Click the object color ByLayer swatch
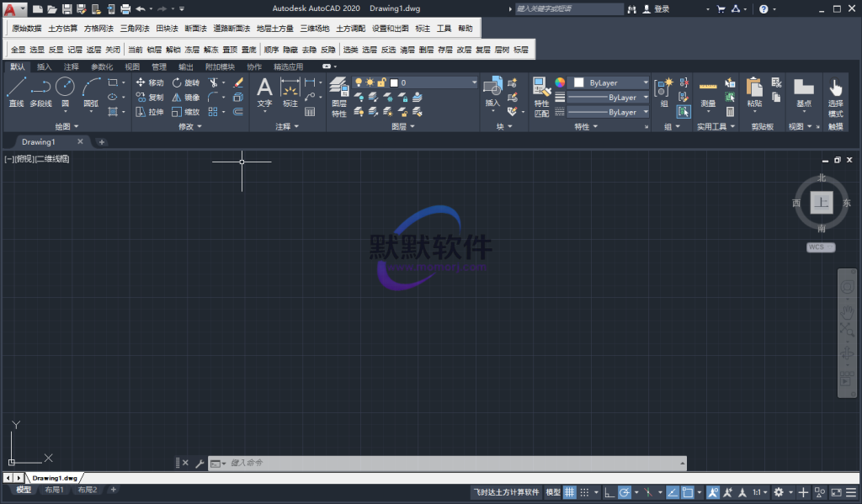 click(x=610, y=82)
